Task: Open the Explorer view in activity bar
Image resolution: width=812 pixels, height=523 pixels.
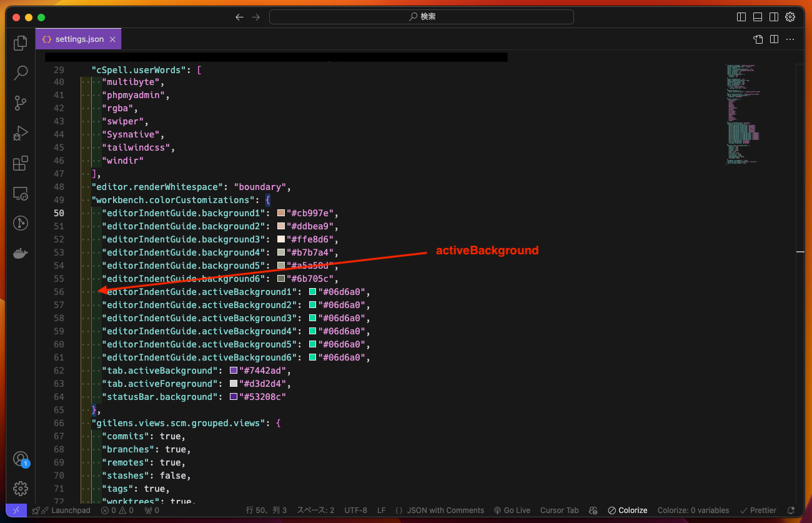Action: (x=21, y=43)
